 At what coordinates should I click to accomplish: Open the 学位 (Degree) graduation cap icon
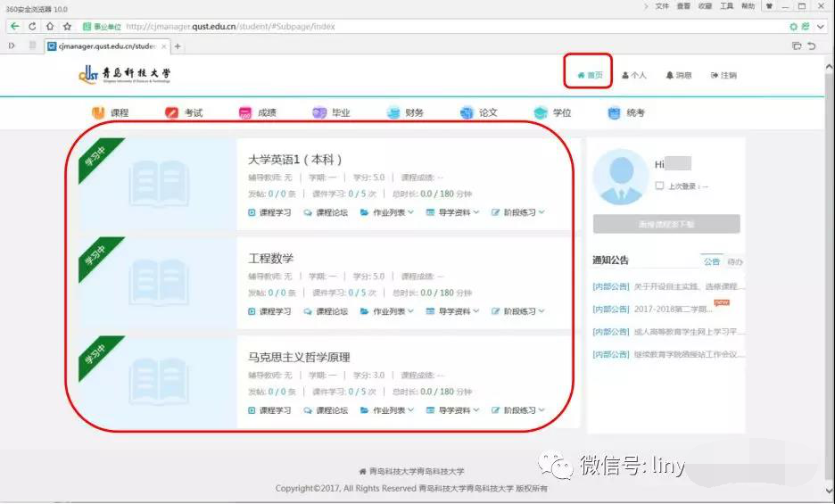(541, 112)
